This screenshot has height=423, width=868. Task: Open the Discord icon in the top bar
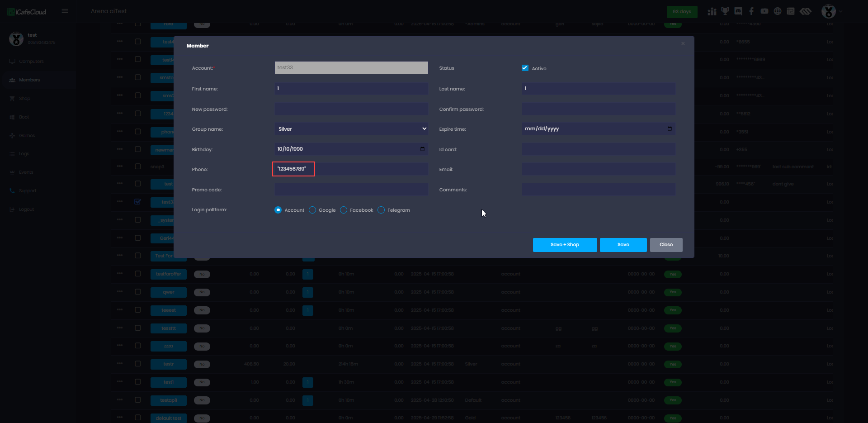[738, 11]
